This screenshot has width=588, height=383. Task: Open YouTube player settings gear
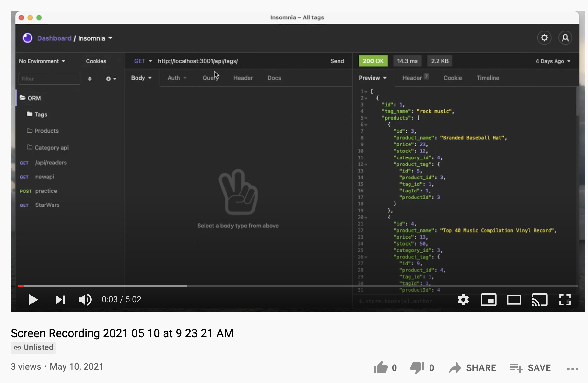click(x=463, y=300)
